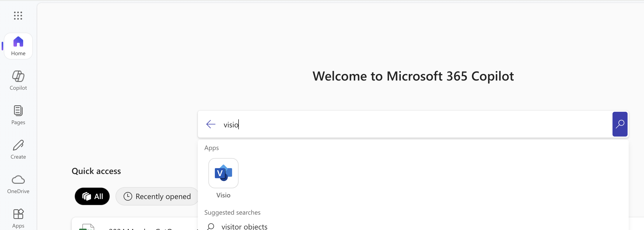Click the search icon beside visitor objects
Screen dimensions: 644x230
[x=211, y=226]
